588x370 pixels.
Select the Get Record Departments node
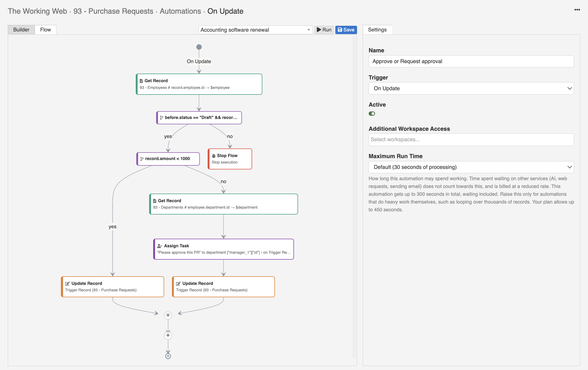(x=223, y=204)
